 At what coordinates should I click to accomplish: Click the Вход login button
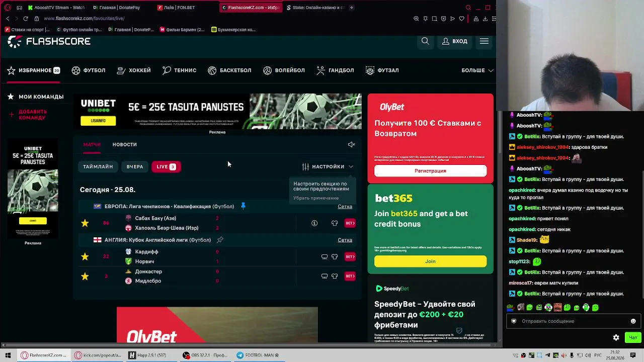point(455,41)
